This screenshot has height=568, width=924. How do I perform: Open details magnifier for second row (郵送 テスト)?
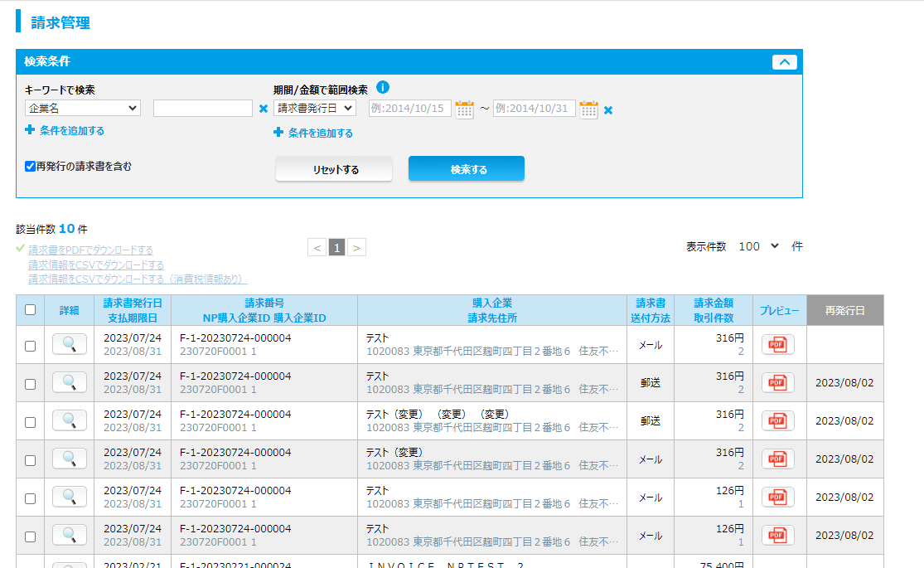69,383
